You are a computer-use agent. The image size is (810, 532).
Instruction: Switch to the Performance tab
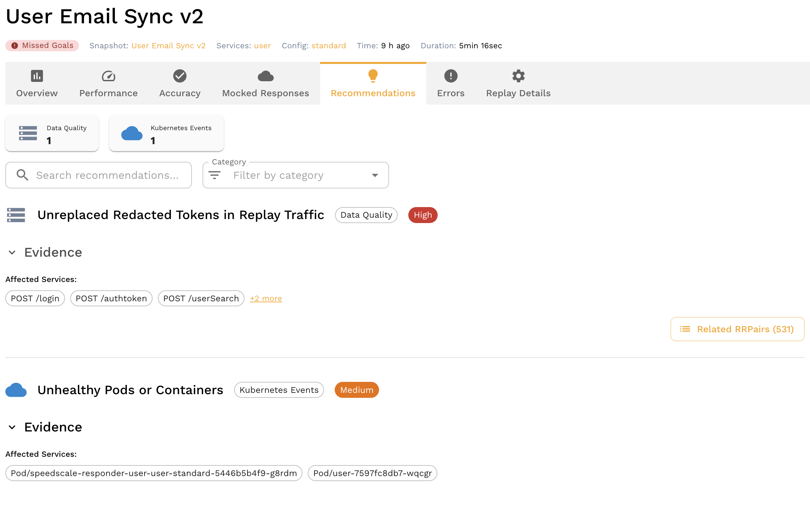tap(108, 93)
